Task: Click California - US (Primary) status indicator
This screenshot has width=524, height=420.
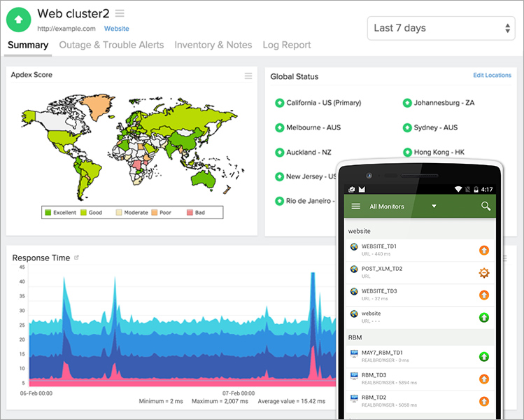Action: [279, 103]
